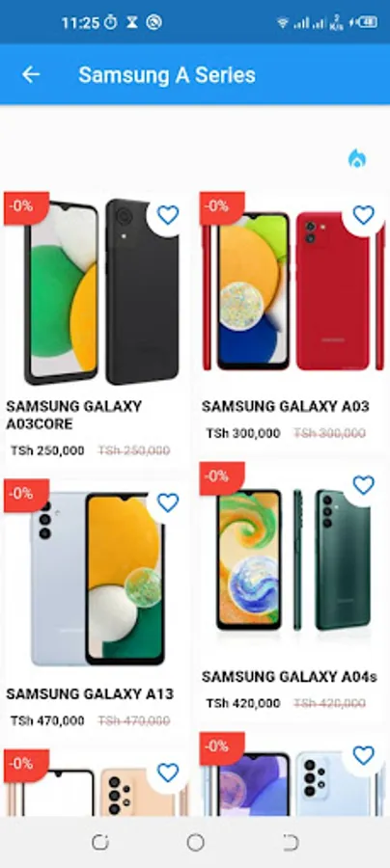Screen dimensions: 390x868
Task: Tap heart on the light-blue phone card
Action: [363, 755]
